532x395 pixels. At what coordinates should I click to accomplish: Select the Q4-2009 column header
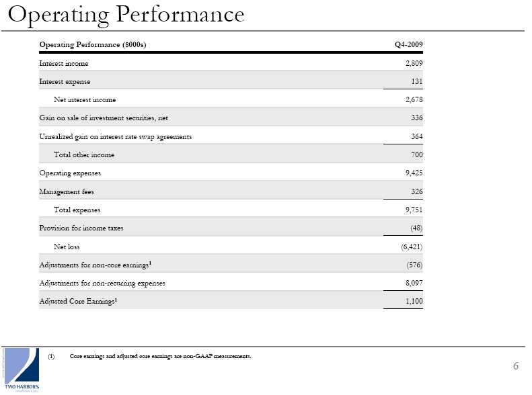(408, 44)
